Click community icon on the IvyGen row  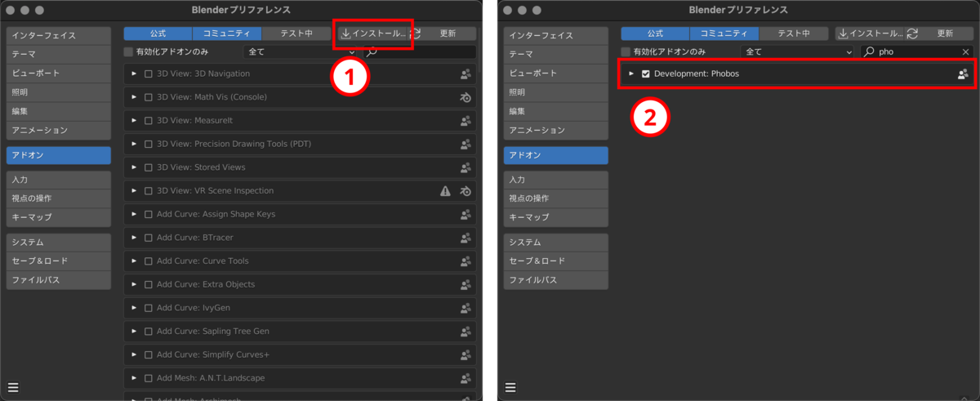point(465,308)
